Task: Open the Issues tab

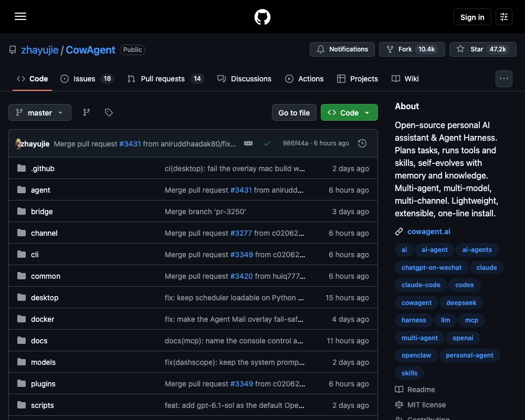Action: (87, 79)
